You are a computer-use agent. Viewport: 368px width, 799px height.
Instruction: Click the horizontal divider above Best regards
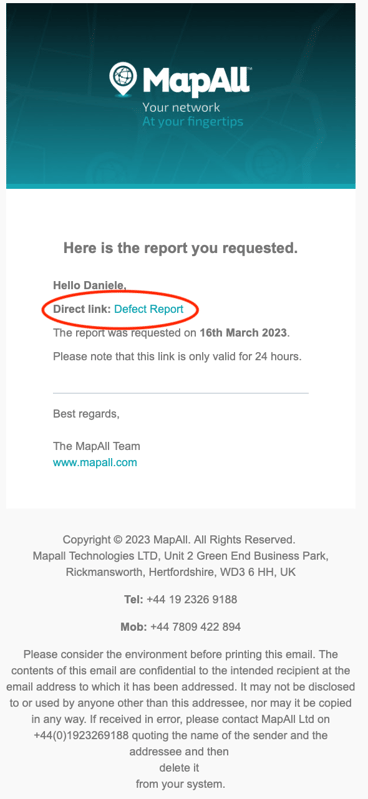[180, 393]
